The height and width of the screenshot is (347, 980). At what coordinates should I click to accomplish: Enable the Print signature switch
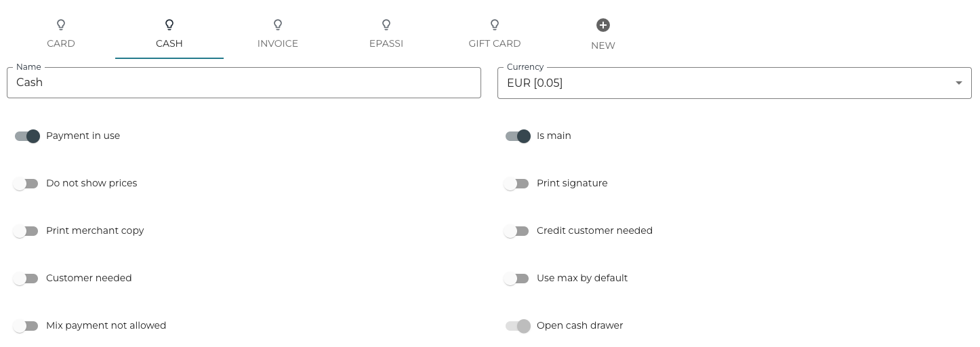516,184
